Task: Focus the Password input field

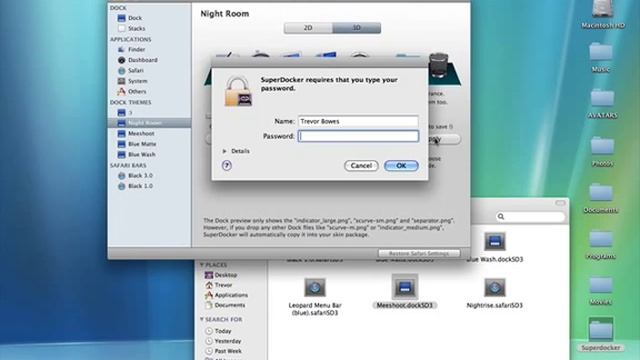Action: click(x=358, y=136)
